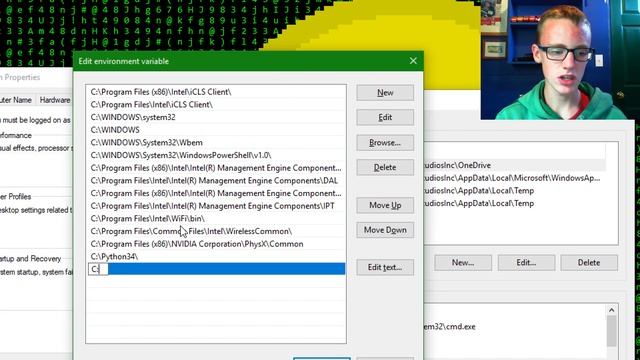This screenshot has height=360, width=640.
Task: Click the Browse... button
Action: click(x=385, y=142)
